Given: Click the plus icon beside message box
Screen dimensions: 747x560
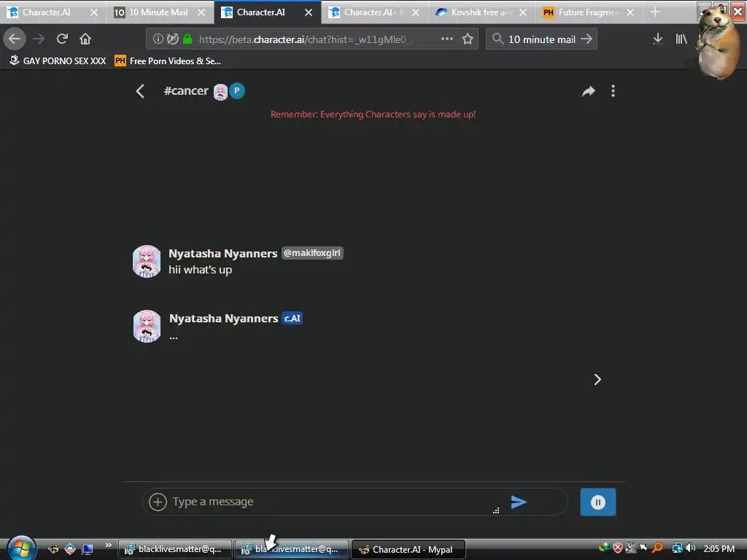Looking at the screenshot, I should pyautogui.click(x=158, y=502).
